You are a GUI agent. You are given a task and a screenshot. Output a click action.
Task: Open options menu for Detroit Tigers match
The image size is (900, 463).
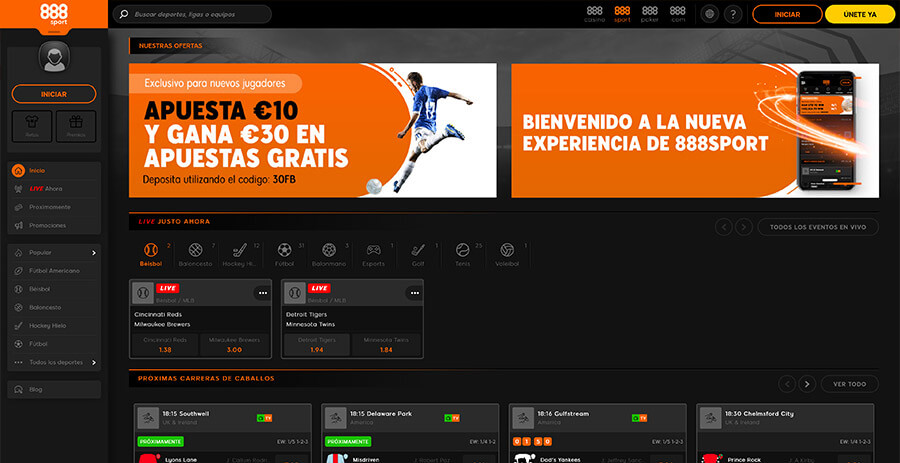(414, 293)
